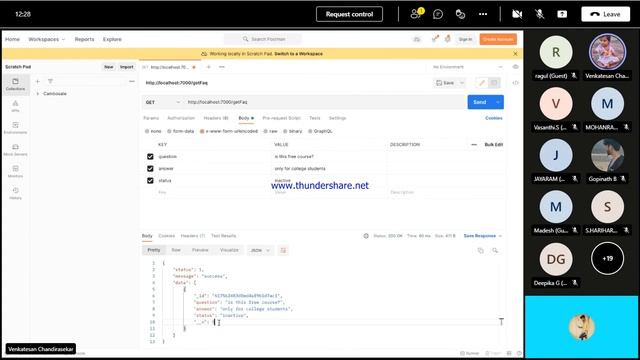
Task: Click the Create Account button
Action: [x=498, y=39]
